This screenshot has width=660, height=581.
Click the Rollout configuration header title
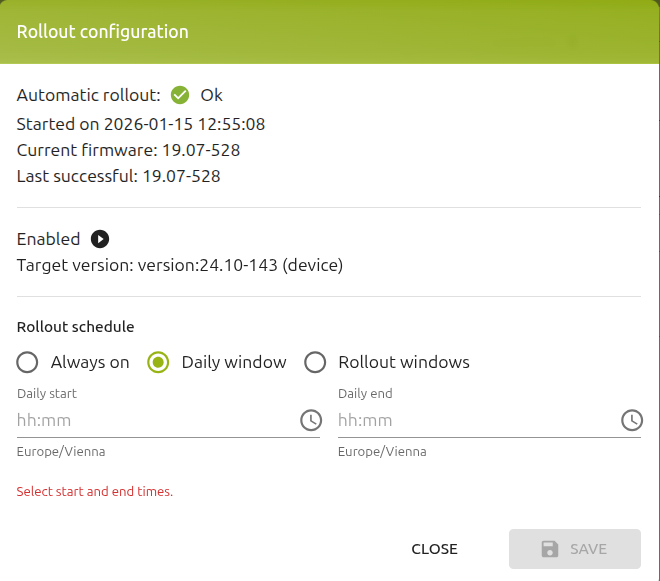click(103, 32)
